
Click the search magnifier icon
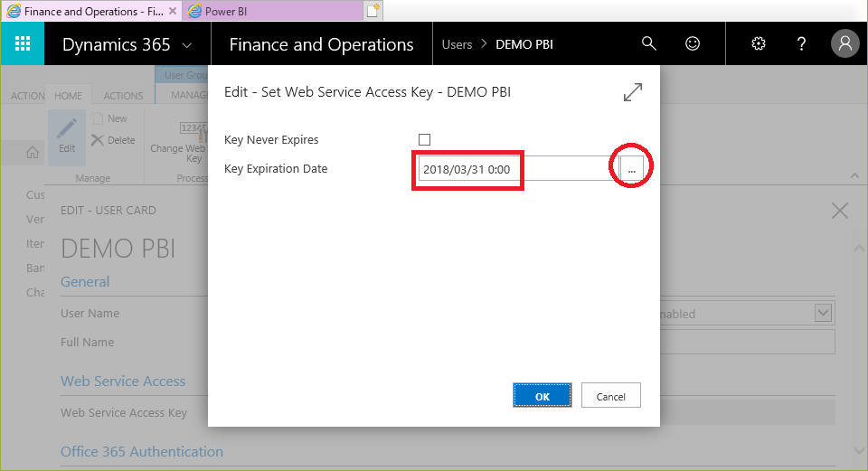click(649, 43)
